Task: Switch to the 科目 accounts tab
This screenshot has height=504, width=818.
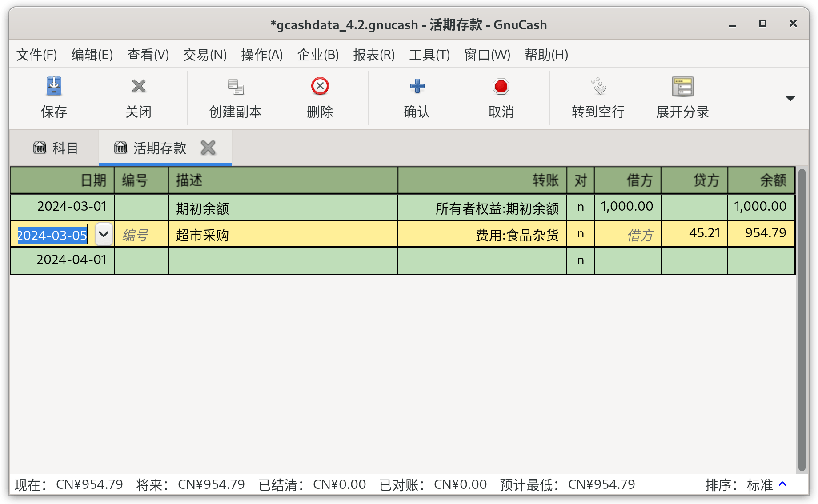Action: pos(55,148)
